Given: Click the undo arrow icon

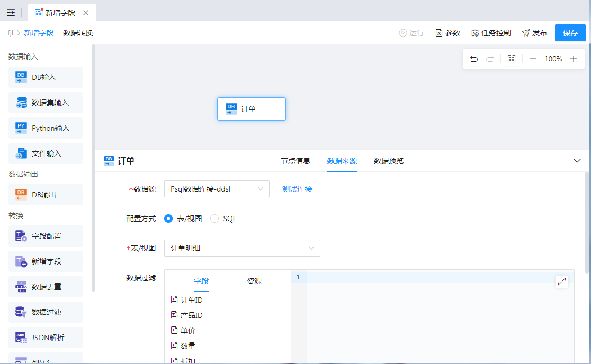Looking at the screenshot, I should pos(474,59).
